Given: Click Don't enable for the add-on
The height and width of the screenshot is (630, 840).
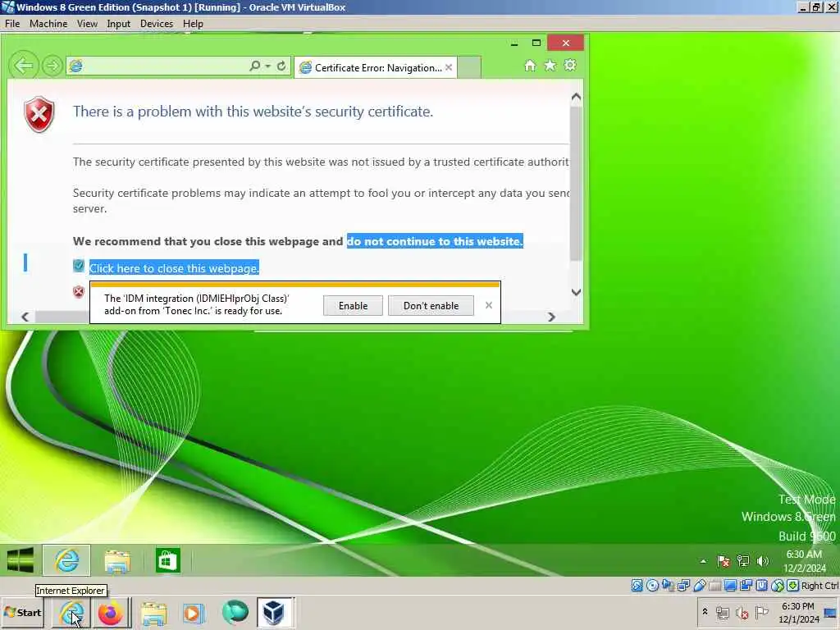Looking at the screenshot, I should pyautogui.click(x=431, y=305).
